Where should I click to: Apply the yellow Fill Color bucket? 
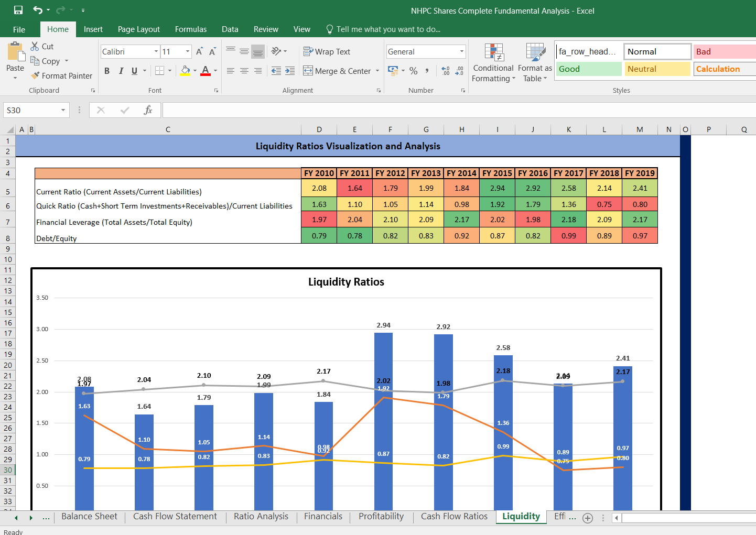186,71
